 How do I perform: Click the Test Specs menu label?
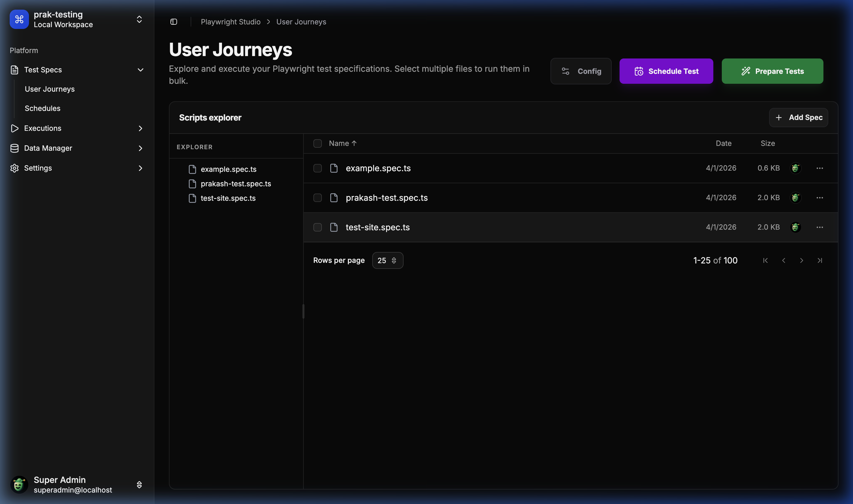click(x=43, y=70)
